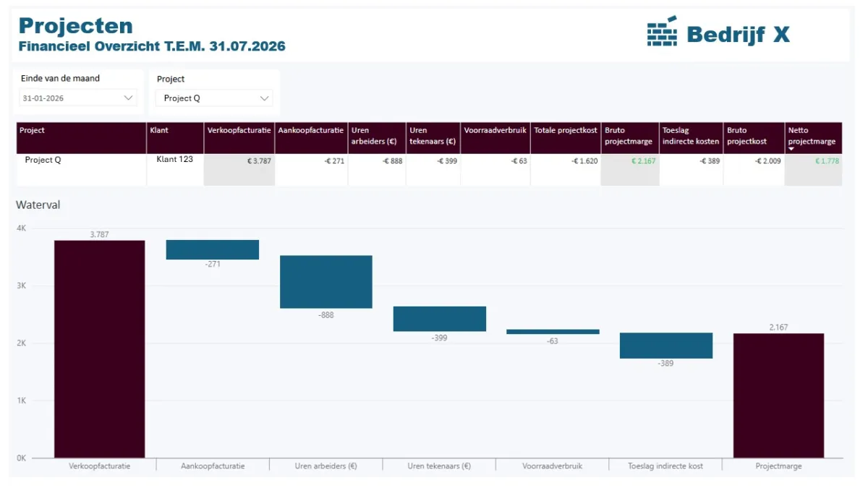Viewport: 868px width, 488px height.
Task: Click the Waterval chart title
Action: click(x=38, y=205)
